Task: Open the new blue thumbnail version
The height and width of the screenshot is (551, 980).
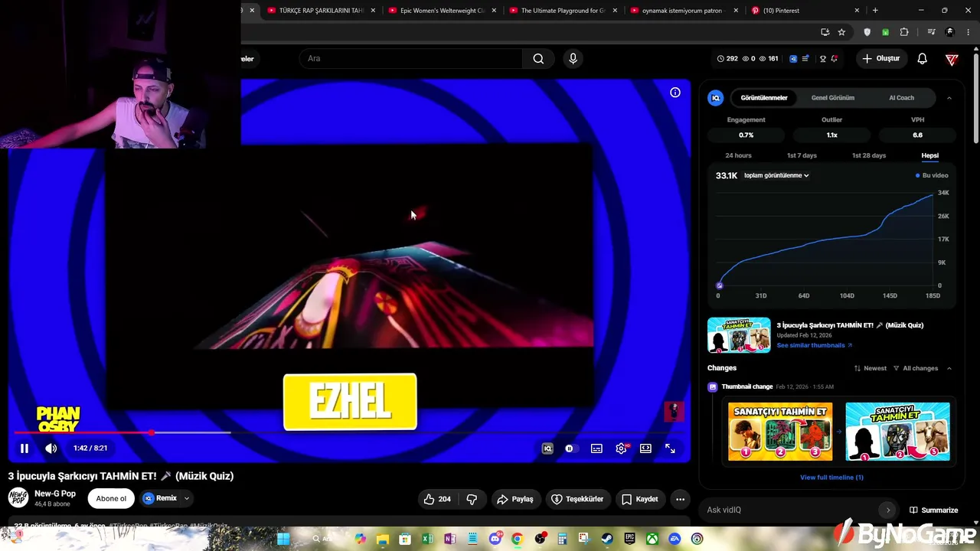Action: click(897, 432)
